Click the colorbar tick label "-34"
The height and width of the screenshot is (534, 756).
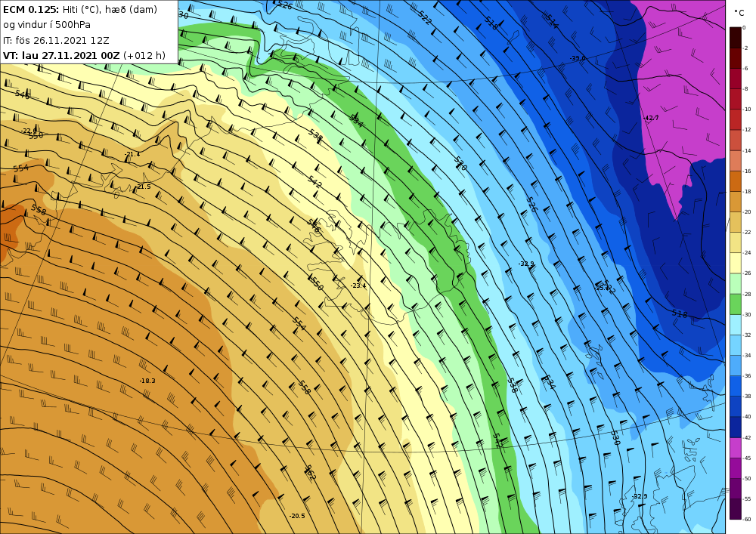(x=748, y=355)
